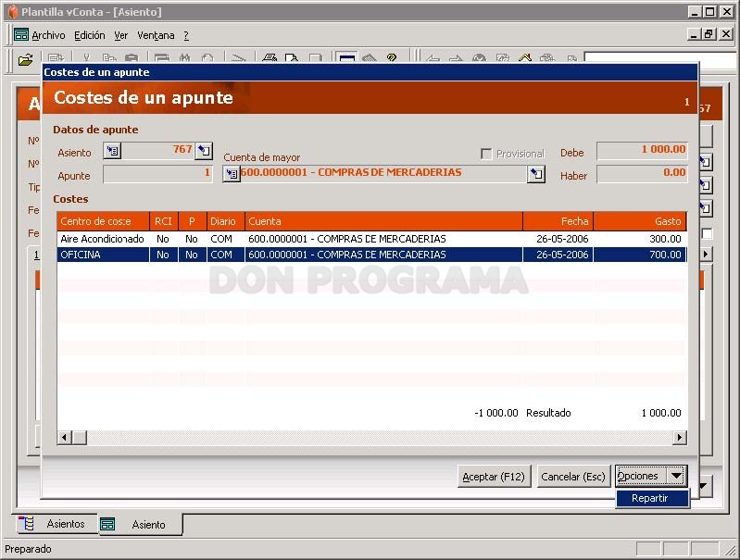Viewport: 740px width, 560px height.
Task: Open the account form icon after COMPRAS DE MERCADERIAS
Action: point(536,174)
